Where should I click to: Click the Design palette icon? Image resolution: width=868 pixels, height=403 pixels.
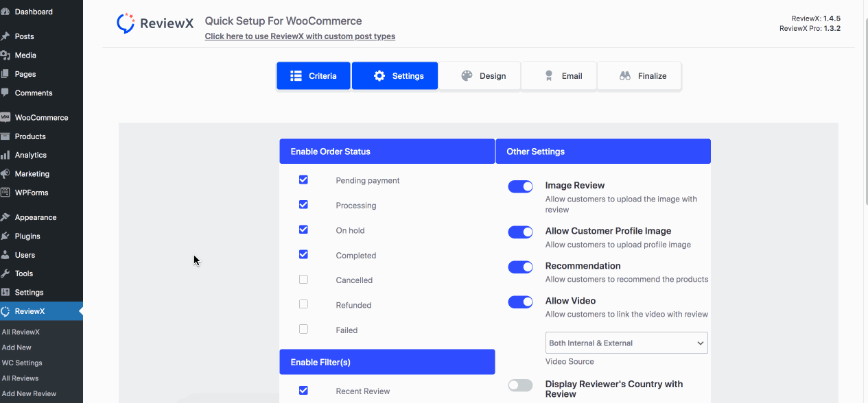[x=467, y=76]
